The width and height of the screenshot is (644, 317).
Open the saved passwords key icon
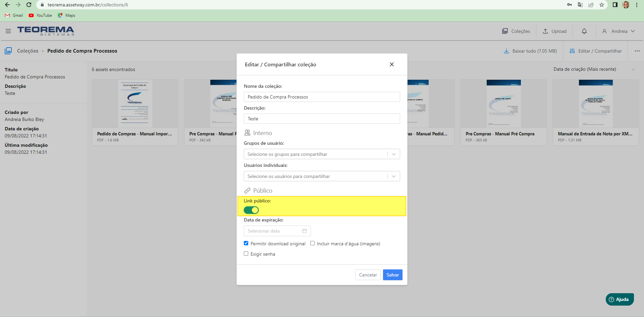pos(570,5)
